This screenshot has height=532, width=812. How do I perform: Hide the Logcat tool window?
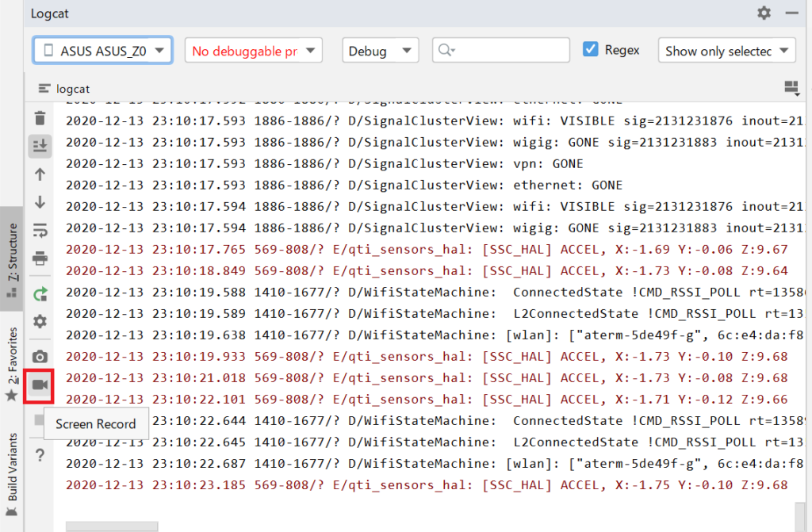click(791, 13)
